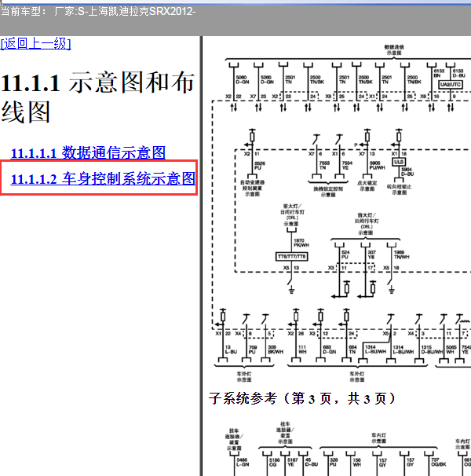
Task: Open 11.1.1.2 车身控制系统示意图 link
Action: (103, 178)
